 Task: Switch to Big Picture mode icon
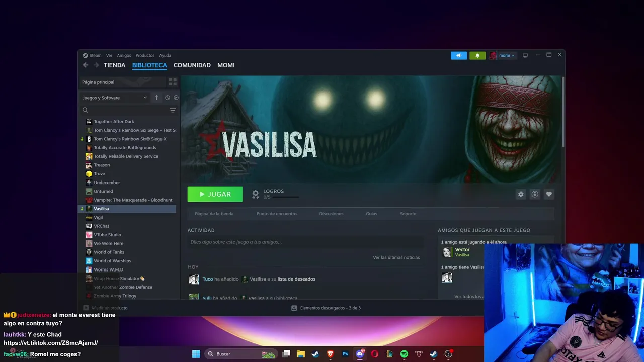525,55
